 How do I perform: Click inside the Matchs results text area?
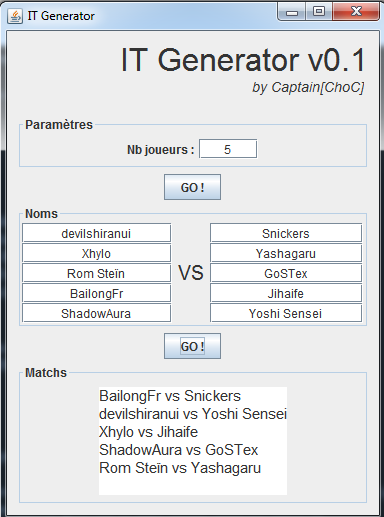coord(193,441)
